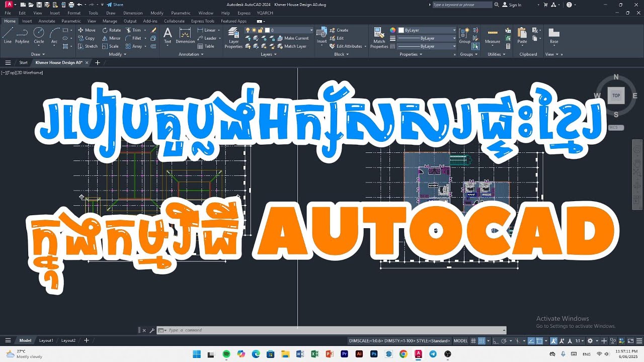
Task: Toggle annotation objects visibility in status bar
Action: pos(553,341)
